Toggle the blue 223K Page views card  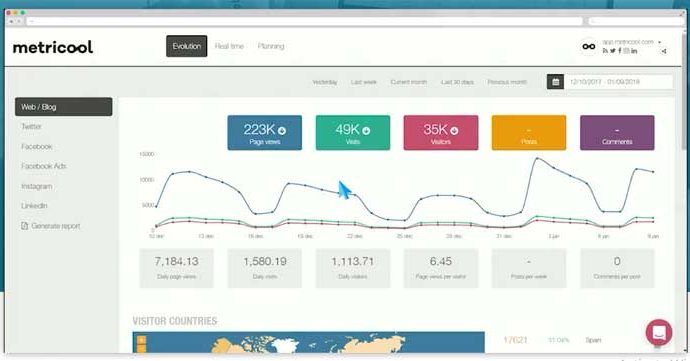[264, 133]
